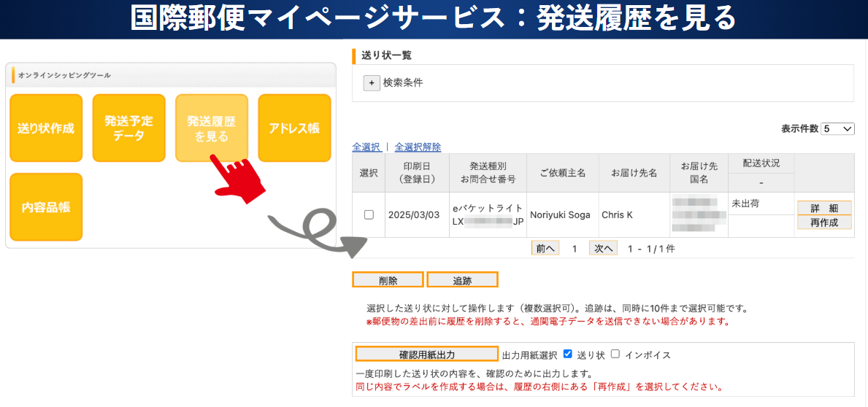Click the 削除 button
The width and height of the screenshot is (868, 407).
click(388, 280)
